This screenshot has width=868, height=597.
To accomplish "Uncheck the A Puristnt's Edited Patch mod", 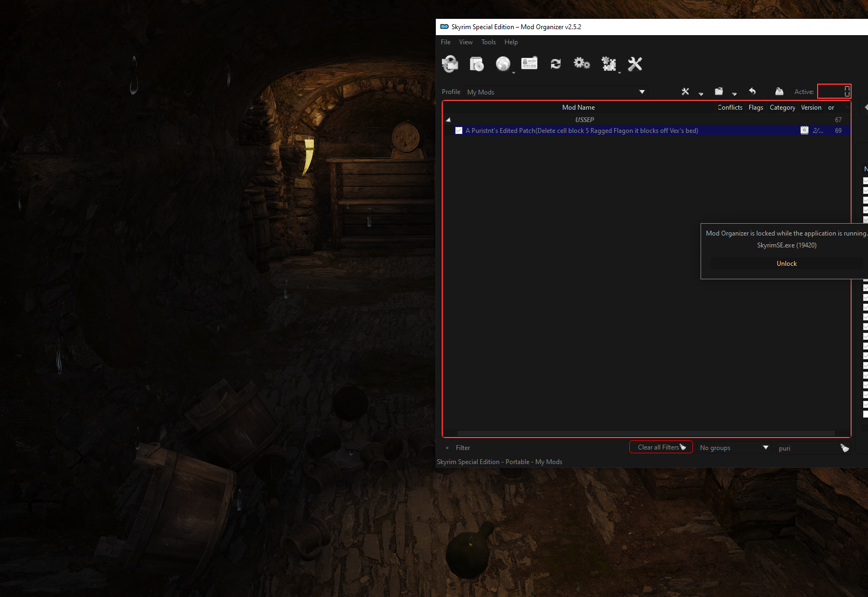I will (459, 131).
